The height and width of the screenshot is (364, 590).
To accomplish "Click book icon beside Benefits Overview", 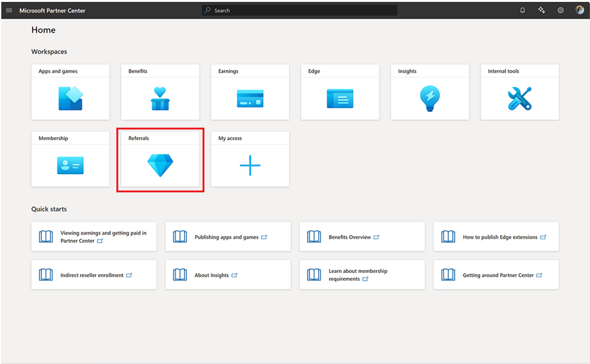I will pos(314,236).
